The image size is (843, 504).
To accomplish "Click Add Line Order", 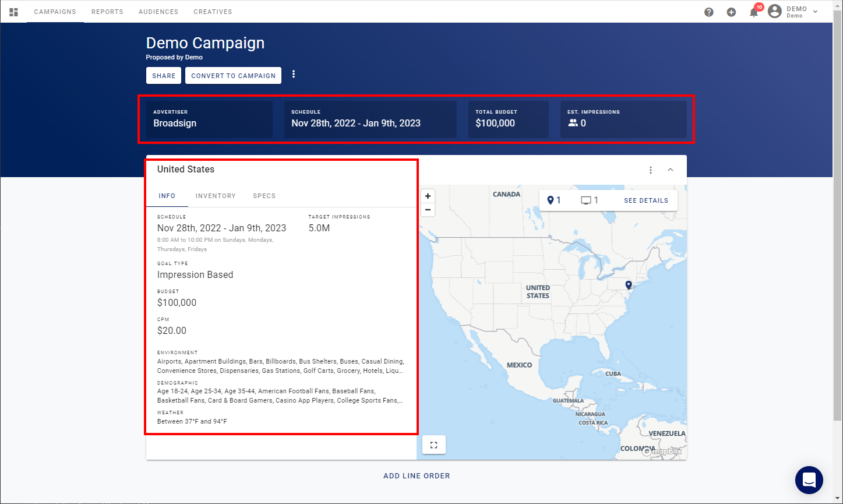I will 417,476.
